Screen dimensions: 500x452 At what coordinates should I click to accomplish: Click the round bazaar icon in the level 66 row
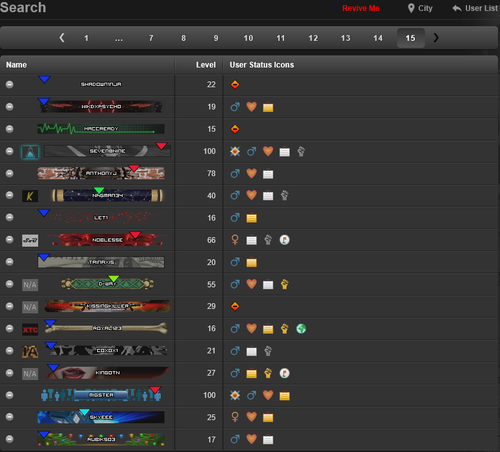click(284, 240)
